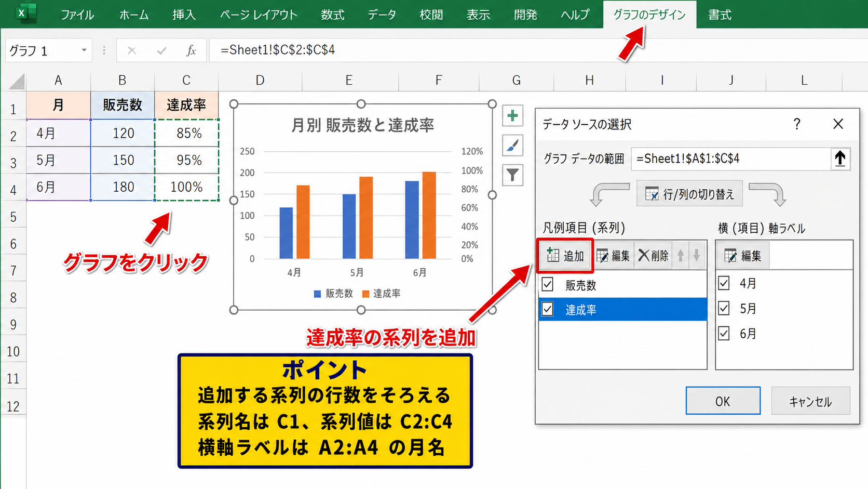Uncheck the 達成率 series checkbox
Screen dimensions: 868x489
coord(547,309)
